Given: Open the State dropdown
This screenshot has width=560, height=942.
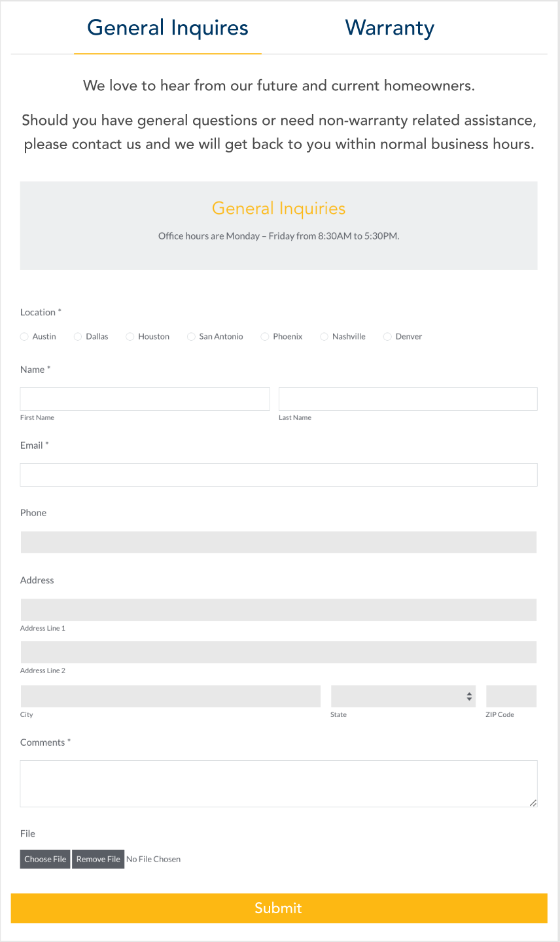Looking at the screenshot, I should 403,696.
